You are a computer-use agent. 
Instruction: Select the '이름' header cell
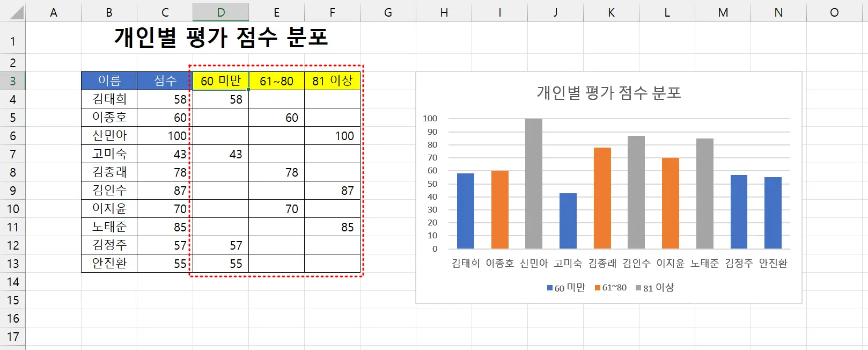tap(109, 81)
